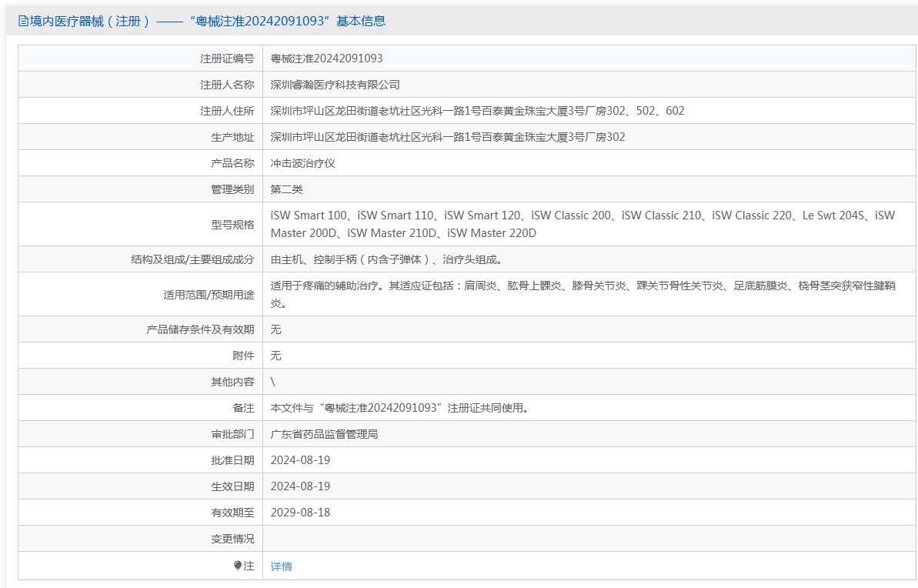Select product name 冲击波治疗仪
Viewport: 918px width, 588px height.
point(302,163)
